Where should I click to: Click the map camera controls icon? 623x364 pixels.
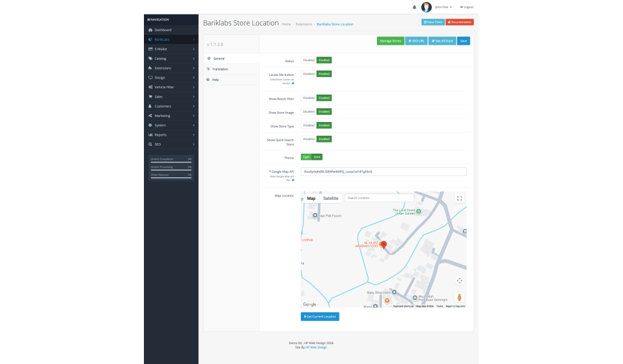459,281
